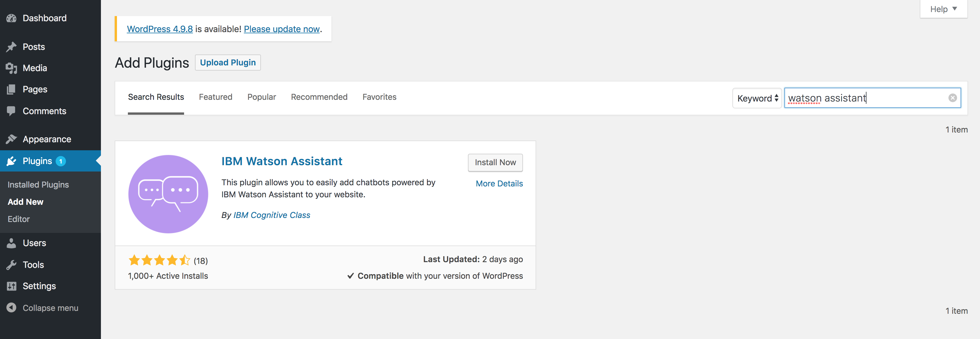Click Install Now for IBM Watson Assistant

click(495, 162)
